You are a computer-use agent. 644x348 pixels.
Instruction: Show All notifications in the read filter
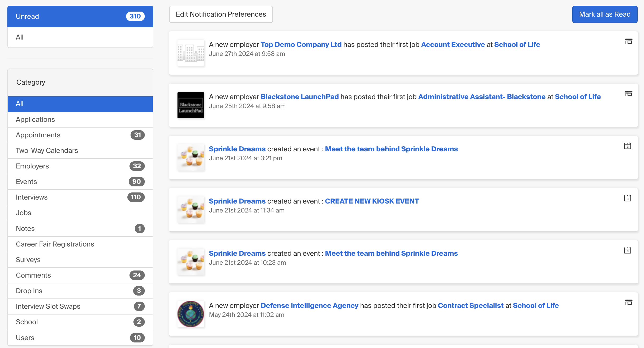80,37
